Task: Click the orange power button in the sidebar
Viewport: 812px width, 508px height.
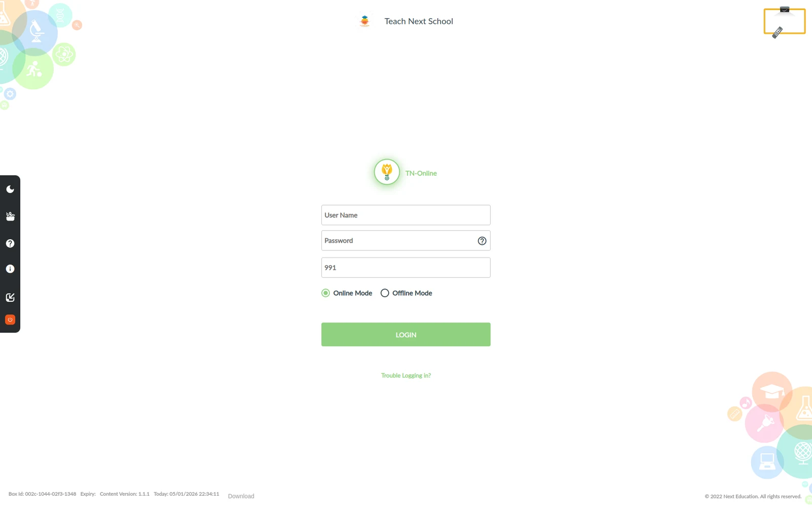Action: click(10, 320)
